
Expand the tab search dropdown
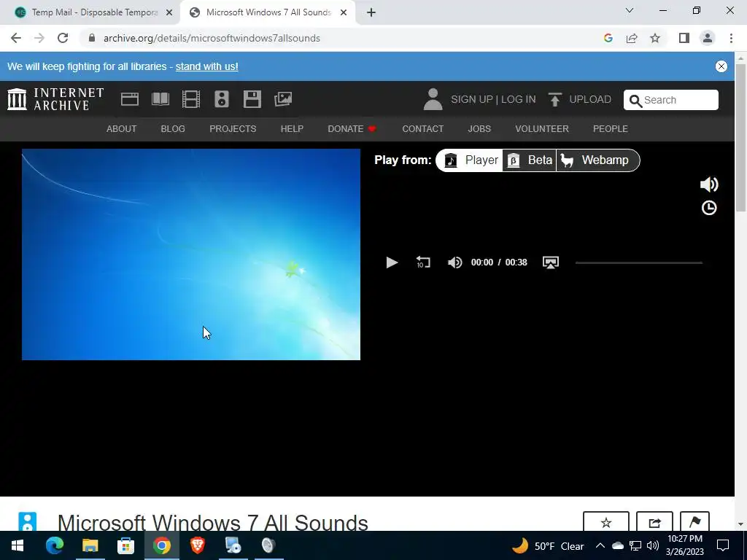coord(630,10)
